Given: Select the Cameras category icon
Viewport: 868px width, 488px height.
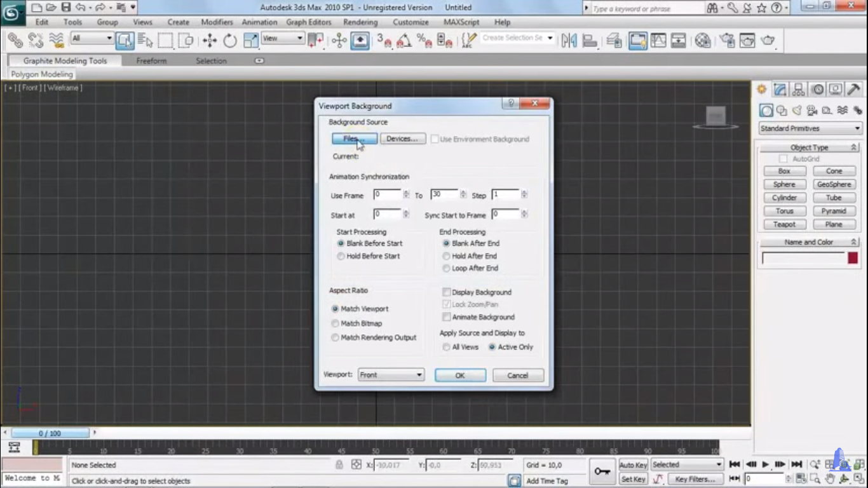Looking at the screenshot, I should click(x=811, y=111).
